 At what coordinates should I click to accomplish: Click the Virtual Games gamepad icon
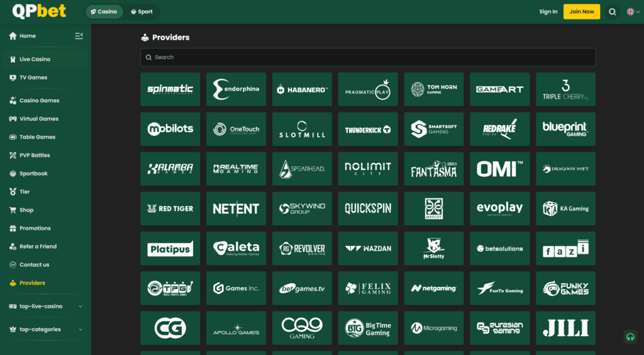(13, 119)
